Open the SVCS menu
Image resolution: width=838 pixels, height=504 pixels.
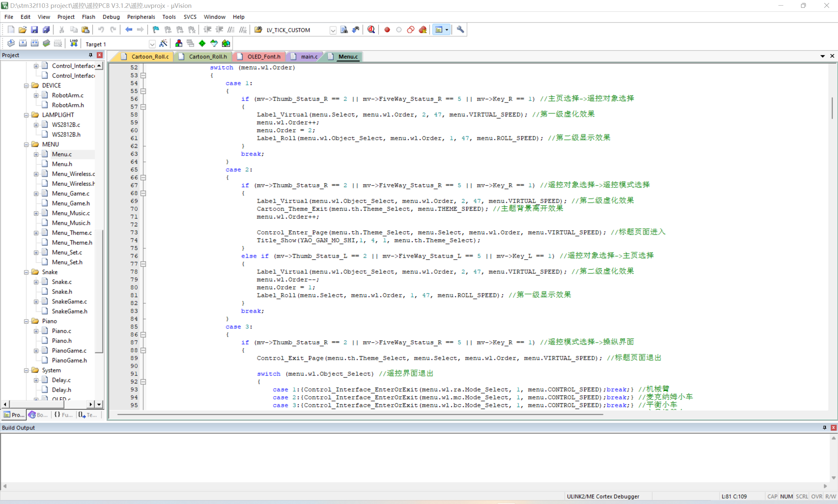click(190, 17)
